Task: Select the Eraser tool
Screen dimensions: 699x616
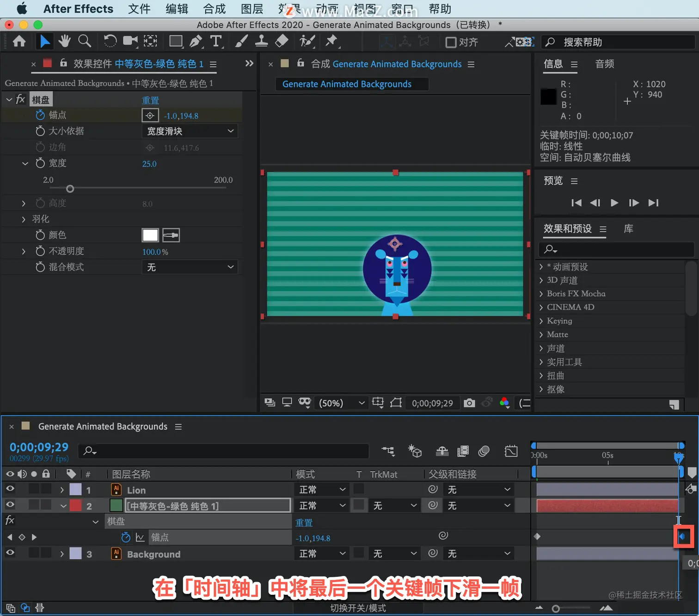Action: [282, 42]
